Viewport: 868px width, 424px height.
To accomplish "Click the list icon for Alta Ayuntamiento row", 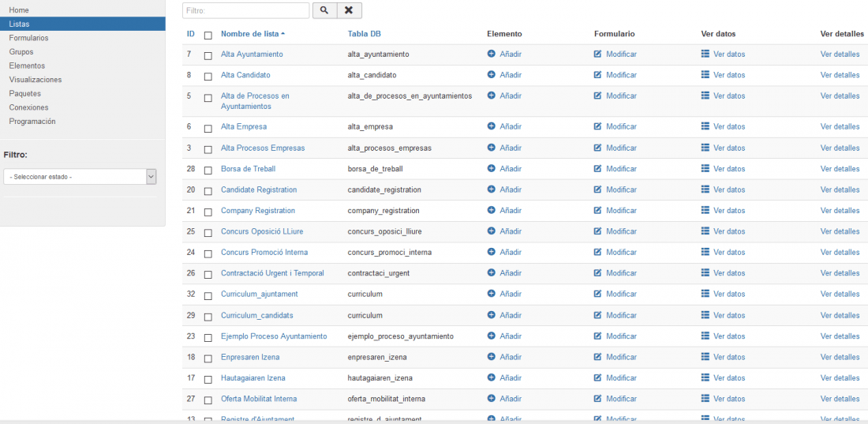I will [705, 54].
